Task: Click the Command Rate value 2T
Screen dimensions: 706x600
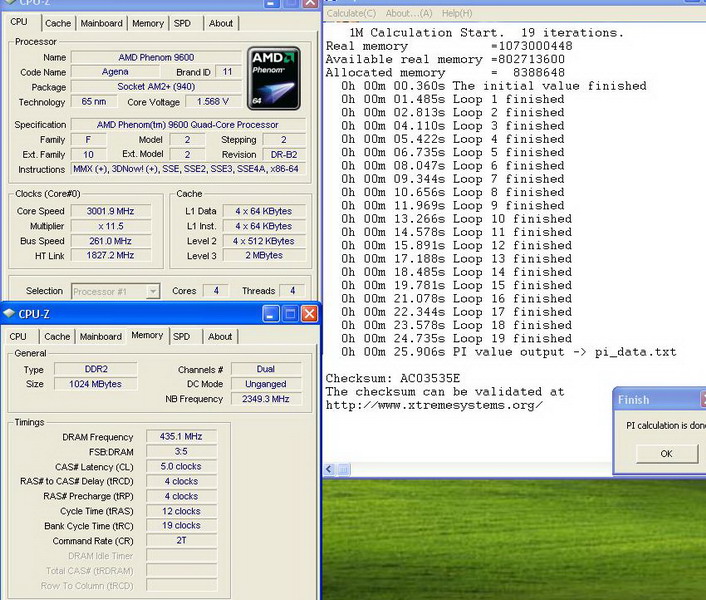Action: pyautogui.click(x=181, y=540)
